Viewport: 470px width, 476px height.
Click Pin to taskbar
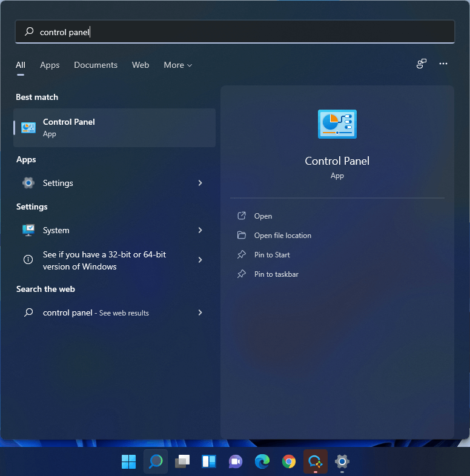click(x=276, y=274)
